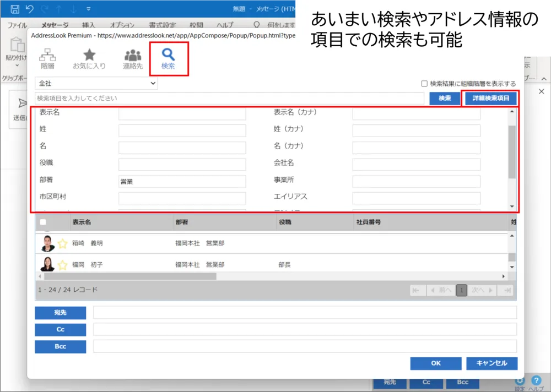Open the 設定 gear at bottom right
The width and height of the screenshot is (551, 392).
tap(519, 381)
